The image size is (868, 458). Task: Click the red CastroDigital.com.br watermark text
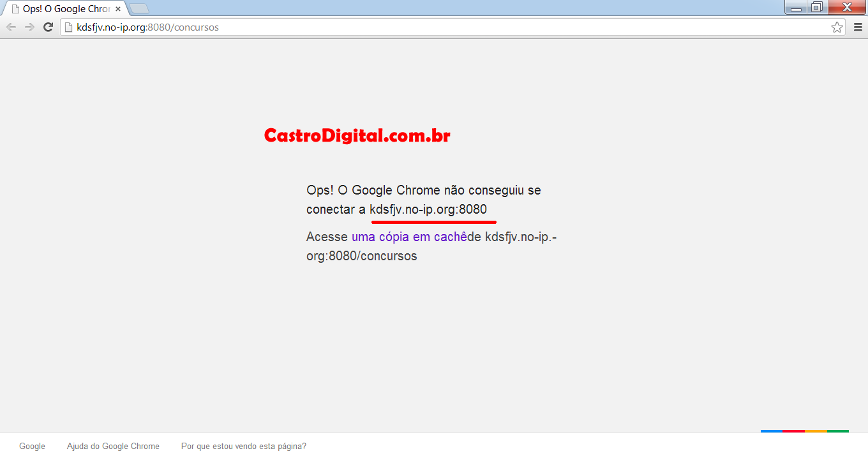(357, 135)
